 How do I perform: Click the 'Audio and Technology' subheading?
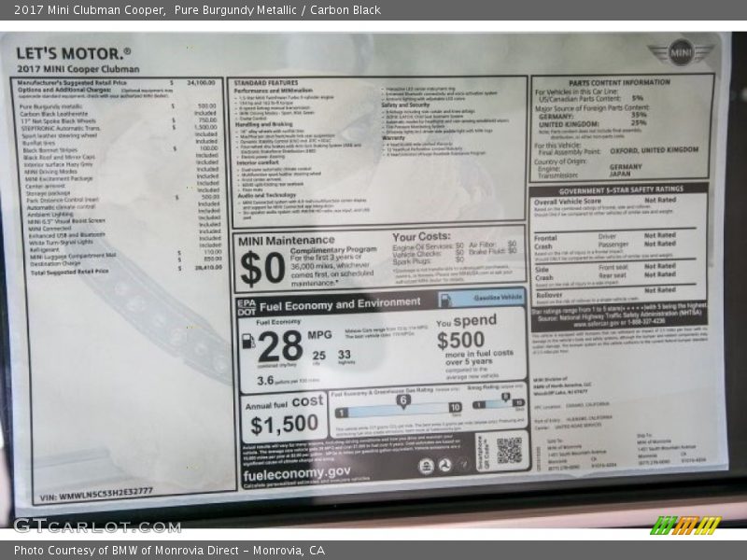[267, 195]
